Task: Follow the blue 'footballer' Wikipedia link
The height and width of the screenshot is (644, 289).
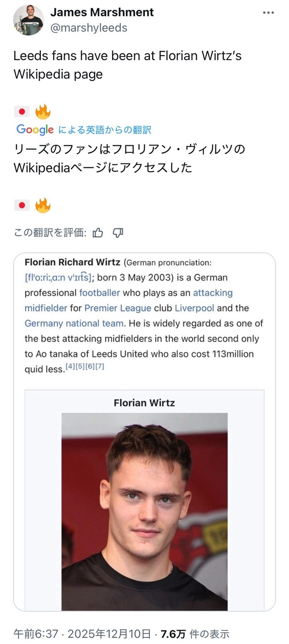Action: point(99,292)
